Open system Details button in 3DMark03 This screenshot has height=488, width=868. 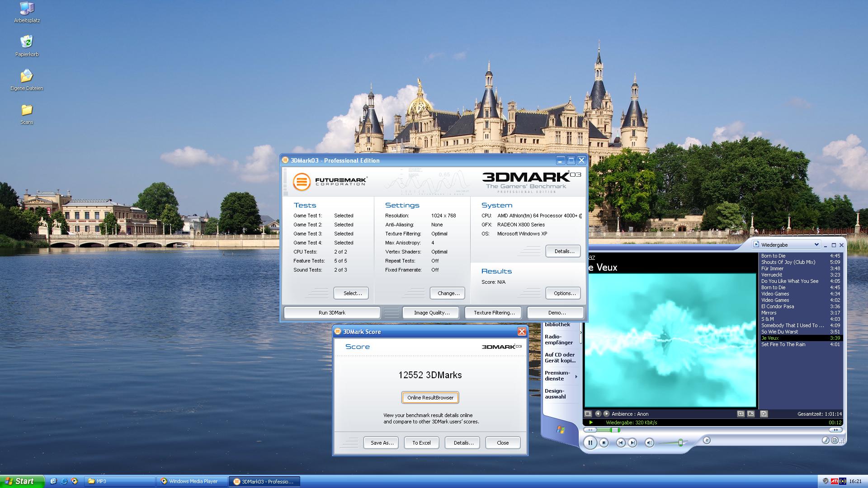click(x=563, y=251)
